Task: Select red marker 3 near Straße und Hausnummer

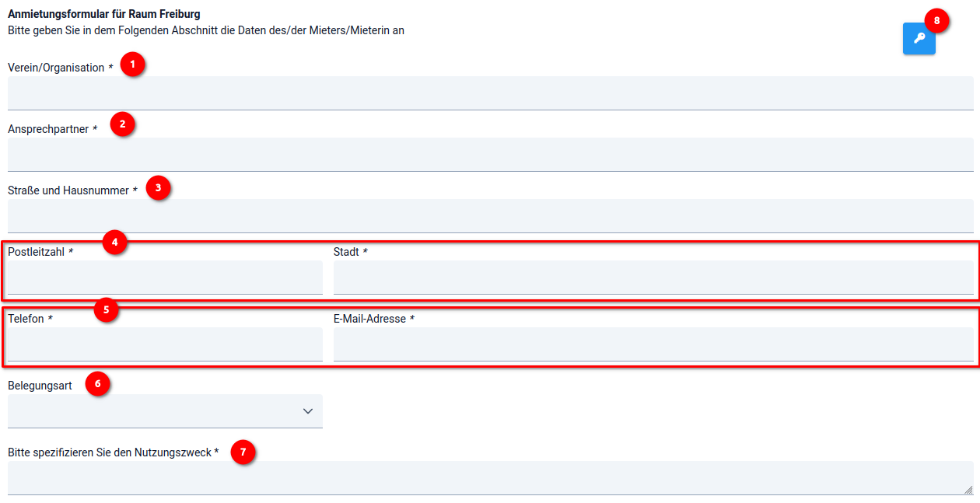Action: pyautogui.click(x=159, y=187)
